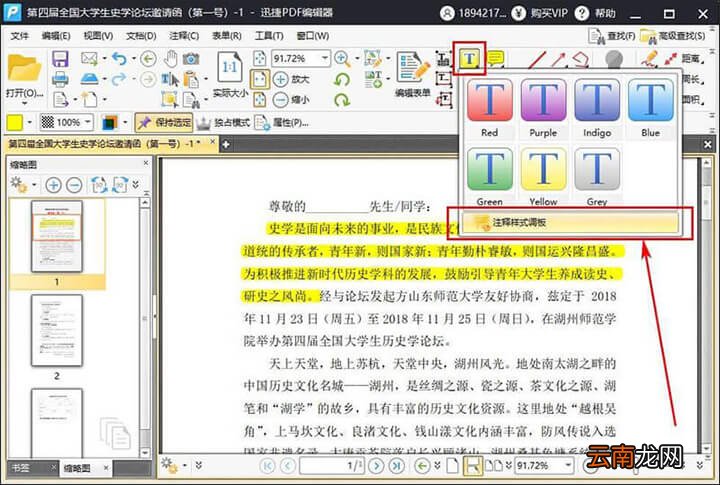Choose the Red highlight style

(x=489, y=108)
